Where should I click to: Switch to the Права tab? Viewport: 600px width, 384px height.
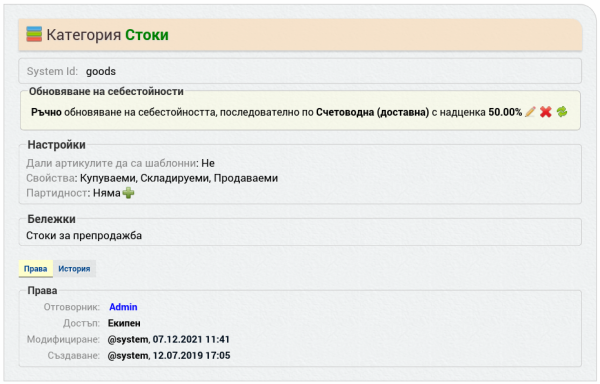[x=36, y=269]
